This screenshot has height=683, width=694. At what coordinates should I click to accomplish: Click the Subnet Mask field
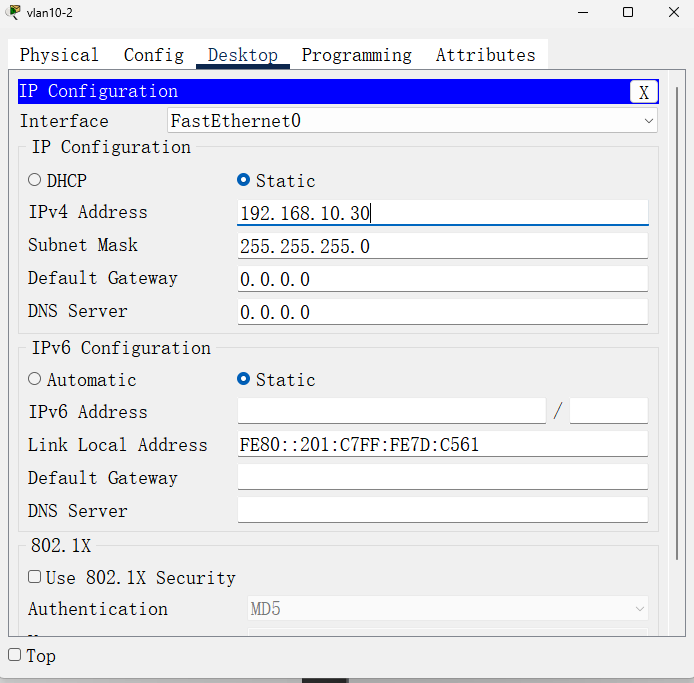[x=443, y=246]
